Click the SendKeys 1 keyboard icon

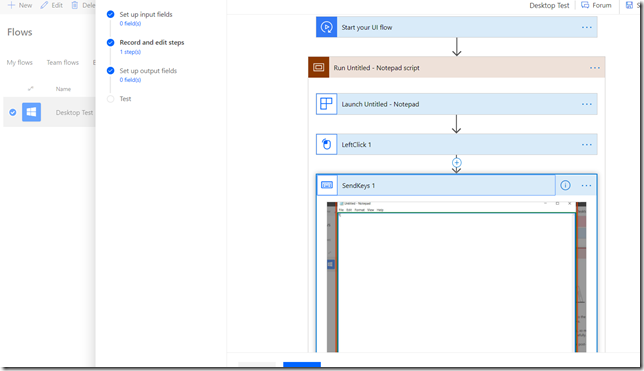coord(327,185)
